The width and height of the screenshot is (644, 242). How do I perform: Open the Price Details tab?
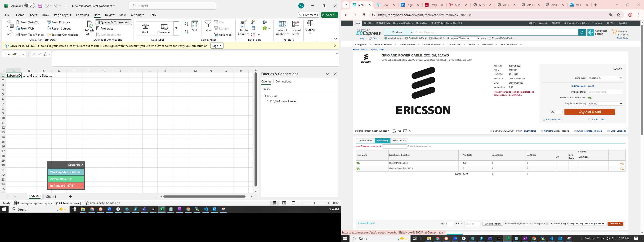point(399,141)
